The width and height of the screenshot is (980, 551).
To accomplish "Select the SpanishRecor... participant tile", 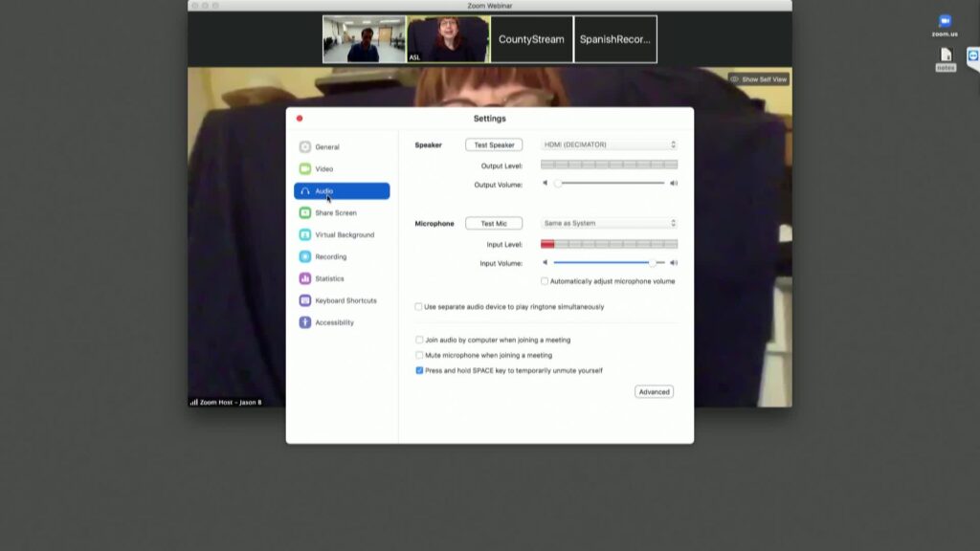I will point(615,39).
